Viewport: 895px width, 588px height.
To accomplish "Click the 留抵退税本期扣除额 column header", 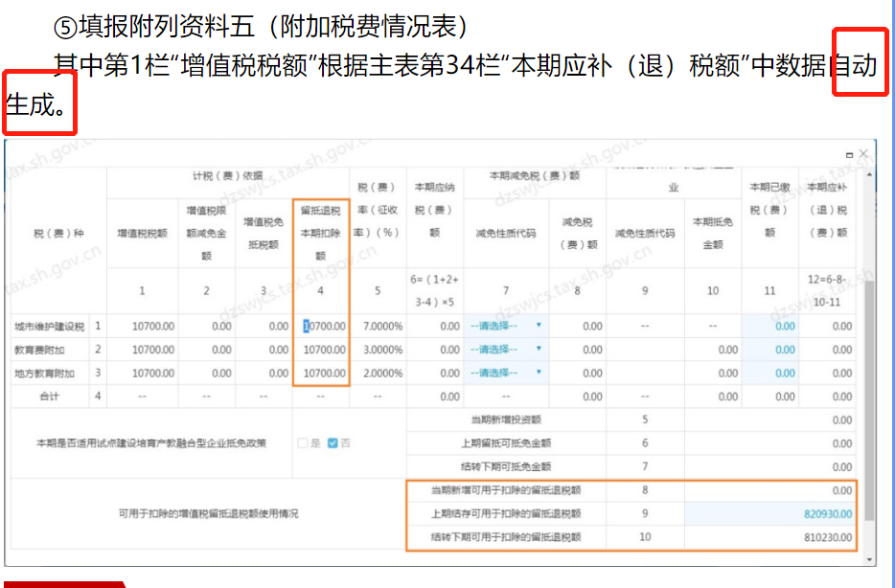I will [320, 231].
